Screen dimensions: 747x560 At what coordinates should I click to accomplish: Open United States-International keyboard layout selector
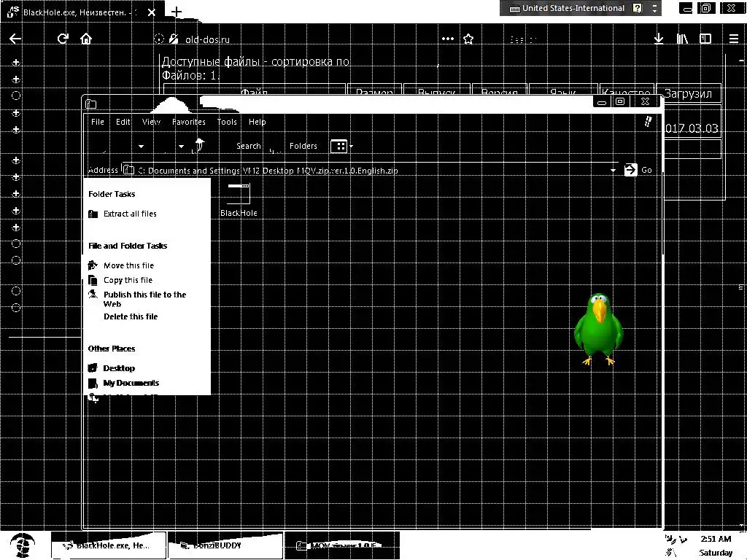(x=567, y=8)
